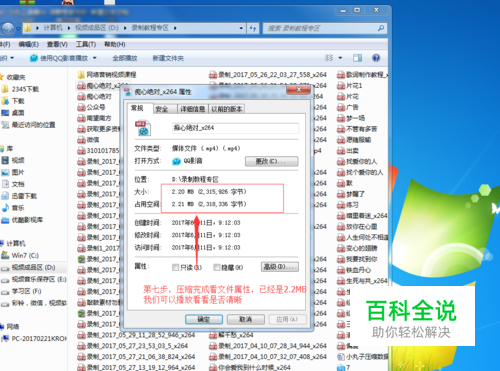Open the 编辑(E) menu
500x371 pixels.
click(29, 44)
